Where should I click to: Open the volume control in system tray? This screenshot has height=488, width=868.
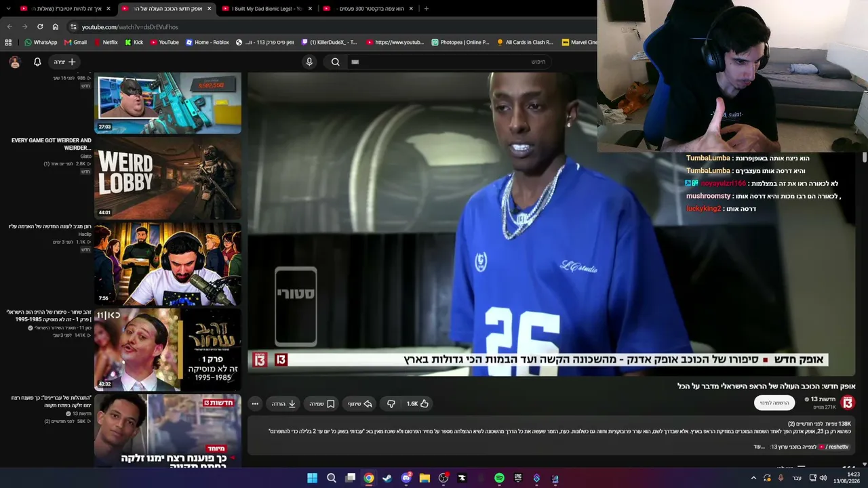coord(823,478)
